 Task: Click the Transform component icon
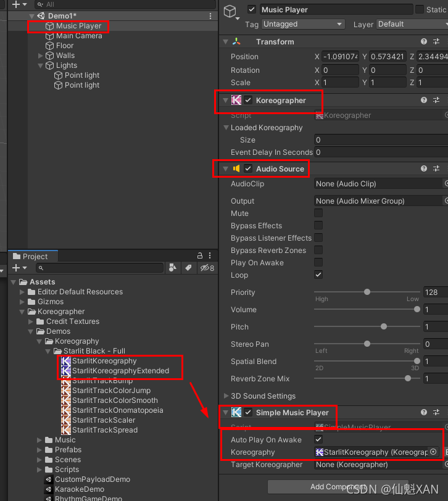(236, 41)
